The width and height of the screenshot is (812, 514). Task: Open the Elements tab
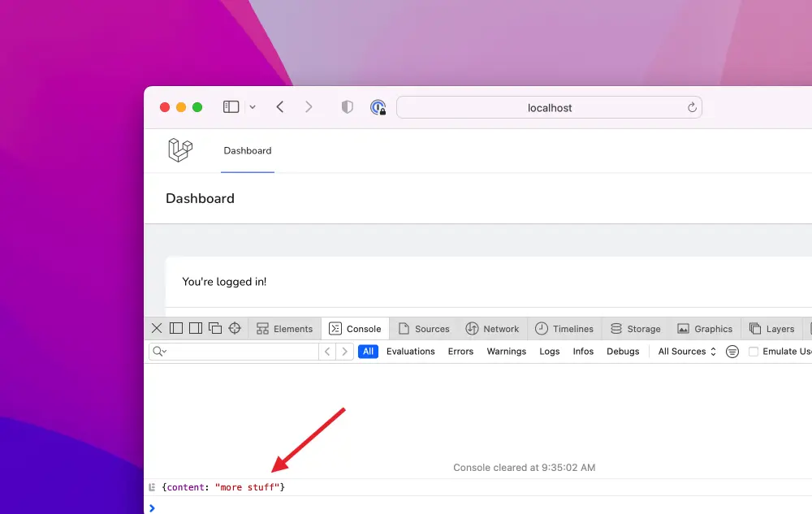point(284,329)
